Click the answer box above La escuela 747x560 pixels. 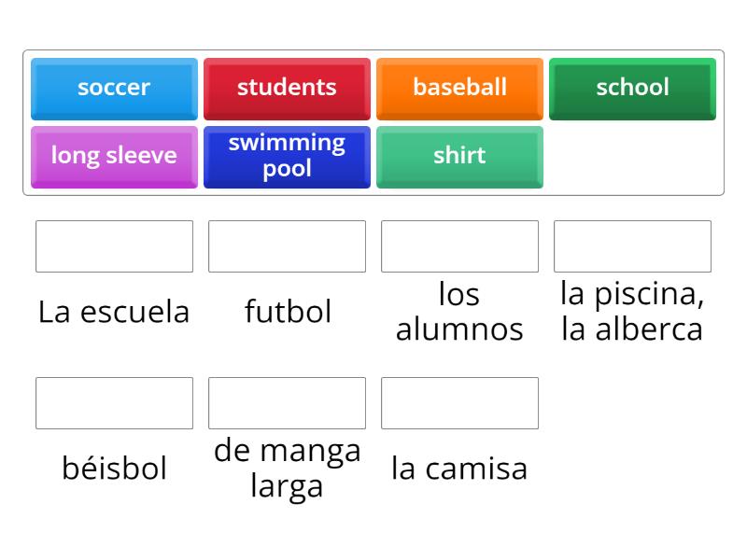click(113, 246)
